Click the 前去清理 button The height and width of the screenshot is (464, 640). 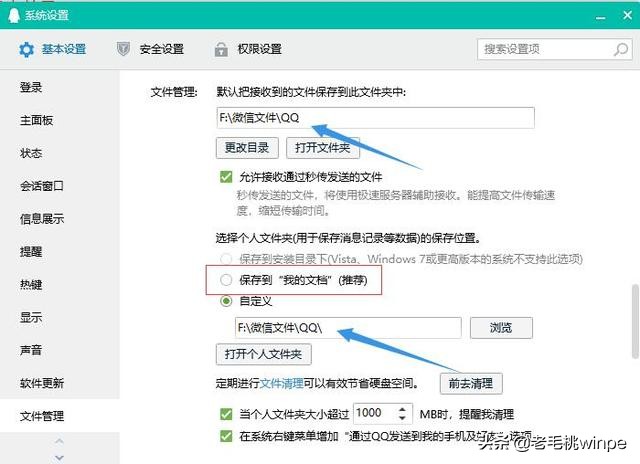471,384
